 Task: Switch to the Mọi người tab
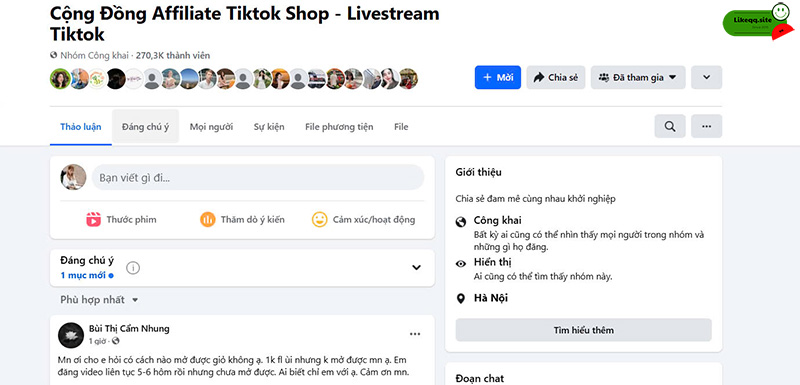pos(211,127)
